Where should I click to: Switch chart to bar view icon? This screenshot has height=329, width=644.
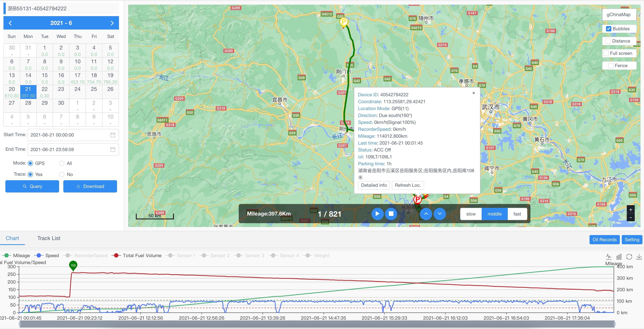click(619, 256)
